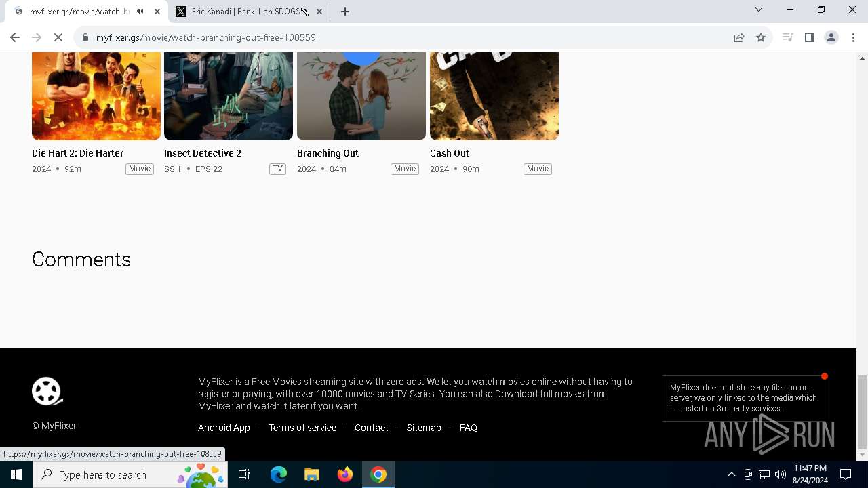Click the EPS 22 text

pyautogui.click(x=209, y=169)
